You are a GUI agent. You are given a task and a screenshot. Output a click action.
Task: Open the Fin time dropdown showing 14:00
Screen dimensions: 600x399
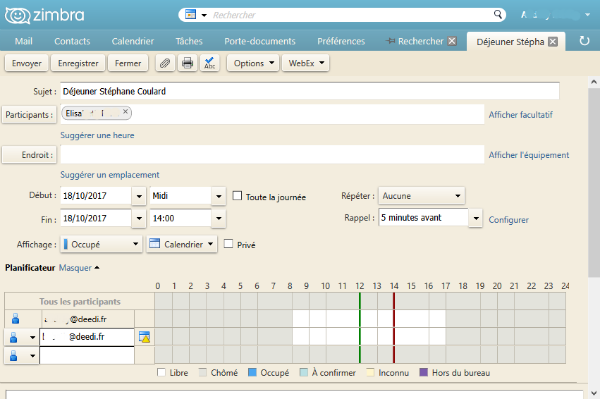point(218,218)
